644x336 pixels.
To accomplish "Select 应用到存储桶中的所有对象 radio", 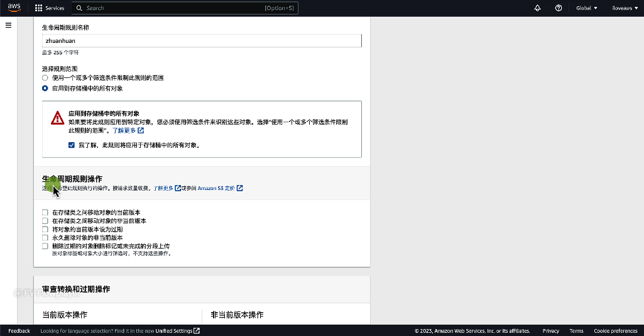I will (45, 89).
